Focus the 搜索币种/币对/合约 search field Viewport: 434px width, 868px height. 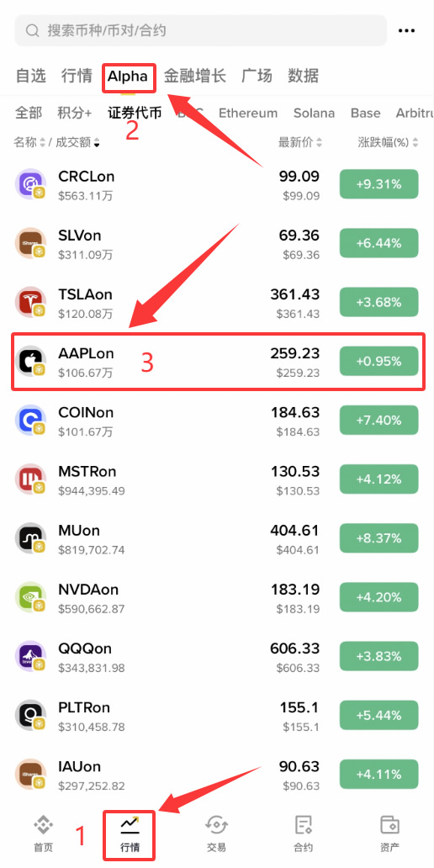[200, 30]
